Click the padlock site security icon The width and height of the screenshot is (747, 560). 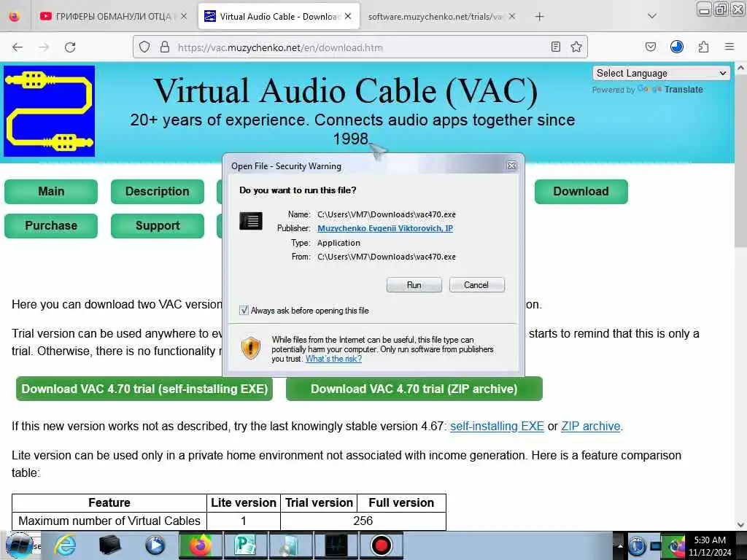[165, 47]
